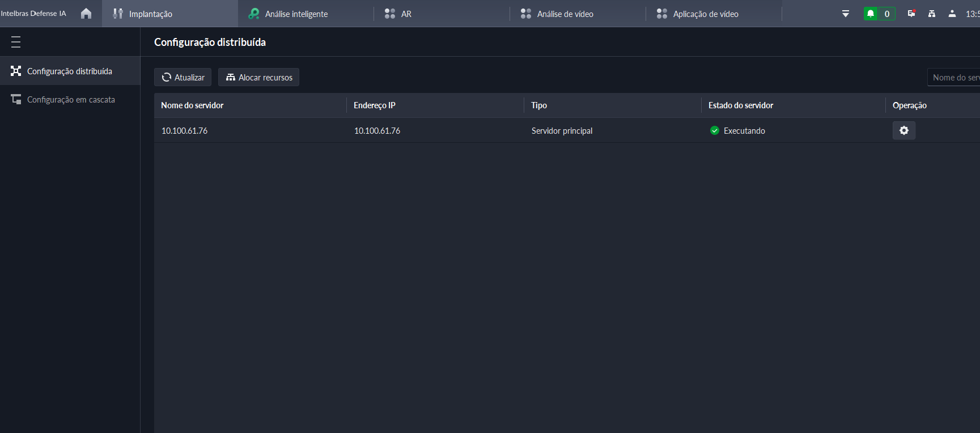Click the Atualizar button
Screen dimensions: 980x433
click(x=183, y=77)
